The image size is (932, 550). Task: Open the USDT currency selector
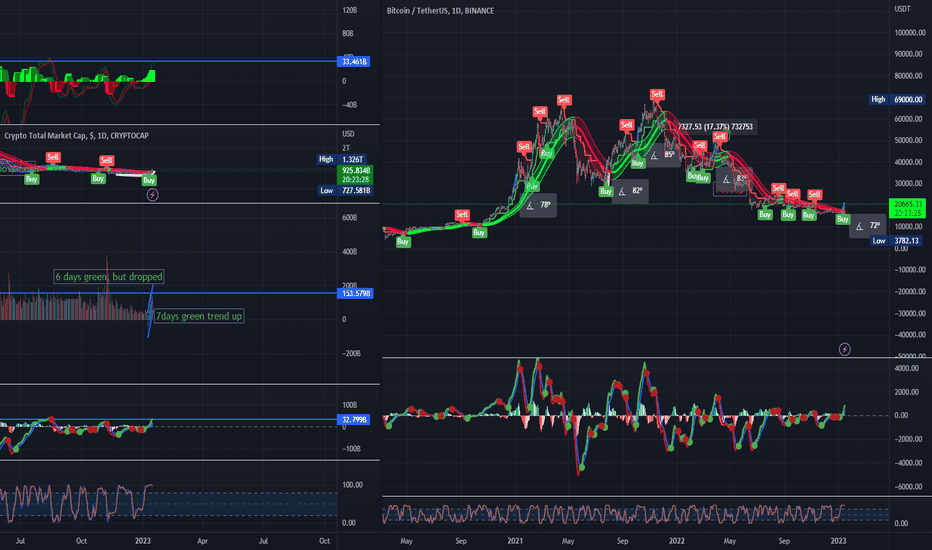pyautogui.click(x=902, y=9)
